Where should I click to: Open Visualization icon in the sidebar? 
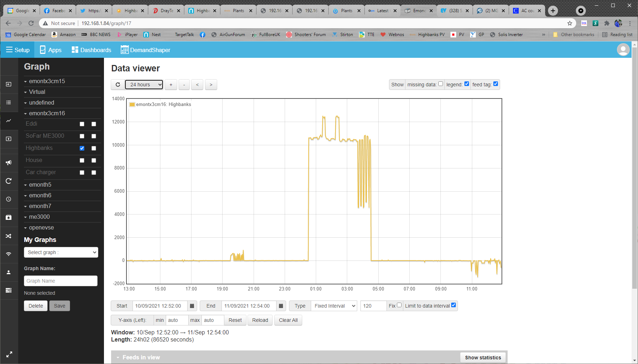(9, 139)
